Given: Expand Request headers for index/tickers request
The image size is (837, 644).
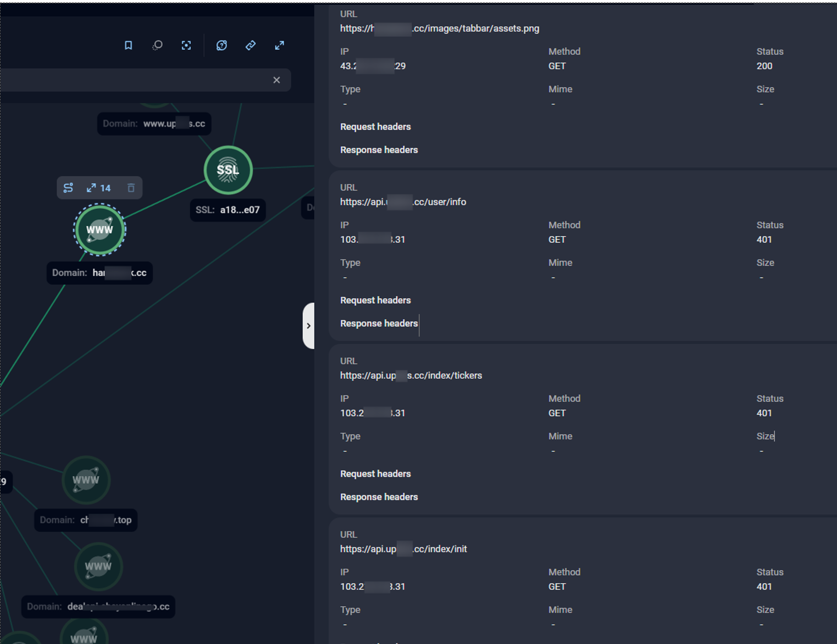Looking at the screenshot, I should (x=375, y=474).
